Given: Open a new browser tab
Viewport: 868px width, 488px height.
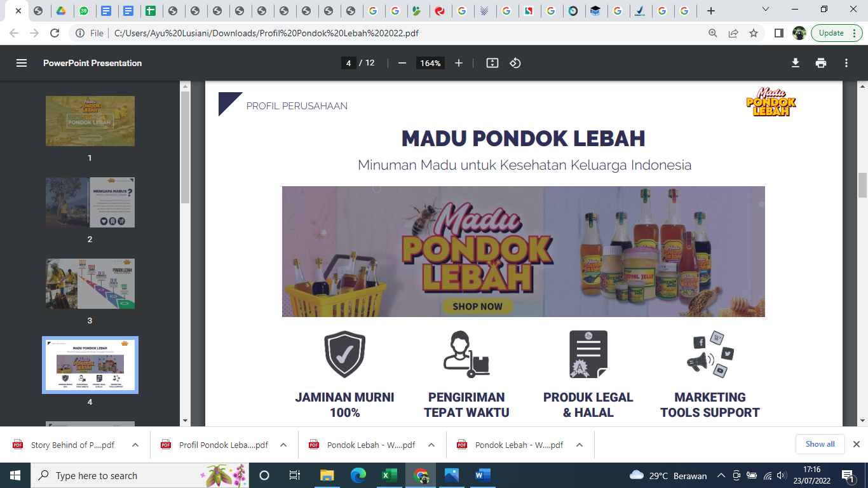Looking at the screenshot, I should tap(711, 11).
